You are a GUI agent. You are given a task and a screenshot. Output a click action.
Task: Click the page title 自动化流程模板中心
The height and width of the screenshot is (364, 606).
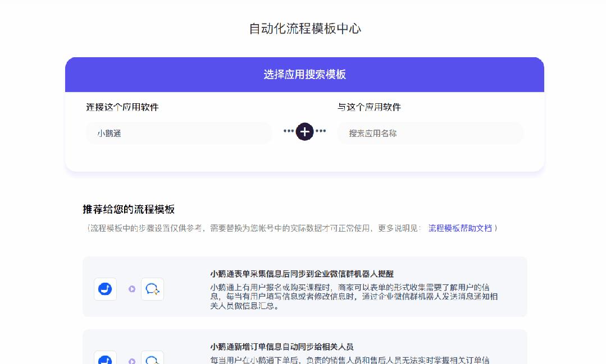(x=304, y=28)
